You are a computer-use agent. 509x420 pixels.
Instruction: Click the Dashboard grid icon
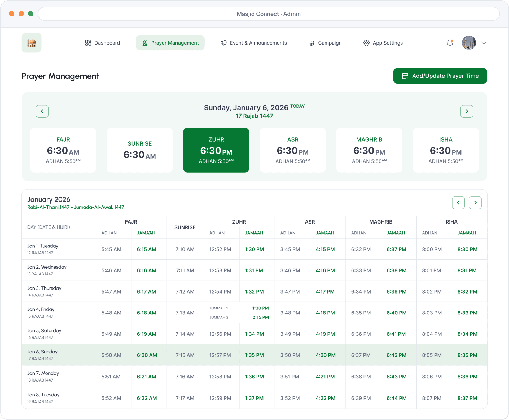click(88, 43)
